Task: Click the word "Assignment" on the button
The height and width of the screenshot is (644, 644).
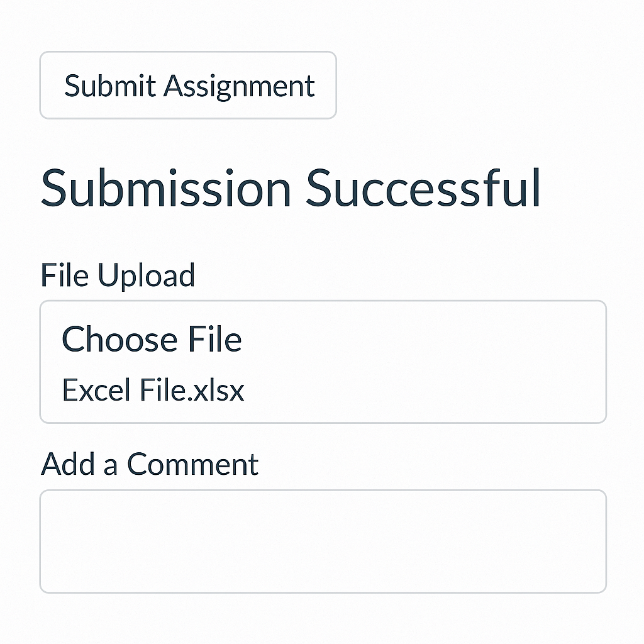Action: (239, 86)
